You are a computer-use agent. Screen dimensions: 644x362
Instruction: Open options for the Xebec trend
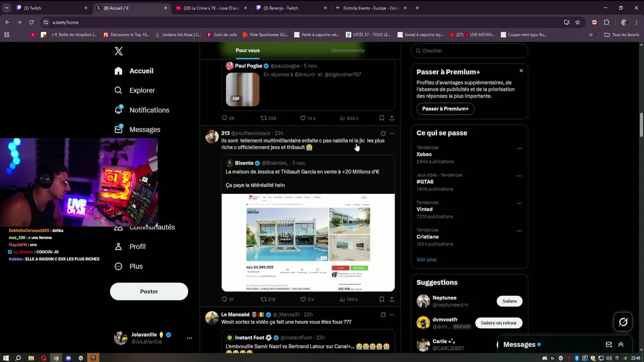pos(519,148)
